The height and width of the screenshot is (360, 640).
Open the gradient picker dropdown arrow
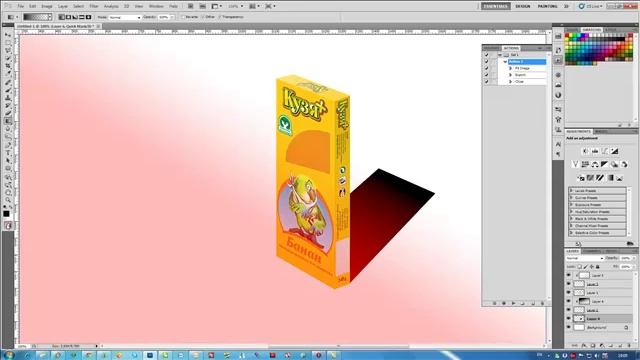pyautogui.click(x=50, y=17)
